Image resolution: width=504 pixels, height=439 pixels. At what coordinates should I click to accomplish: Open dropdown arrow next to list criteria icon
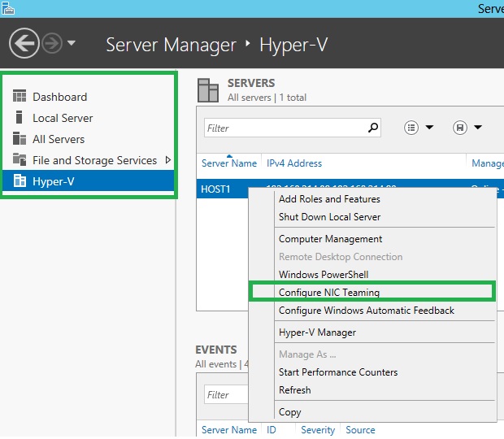pyautogui.click(x=429, y=128)
